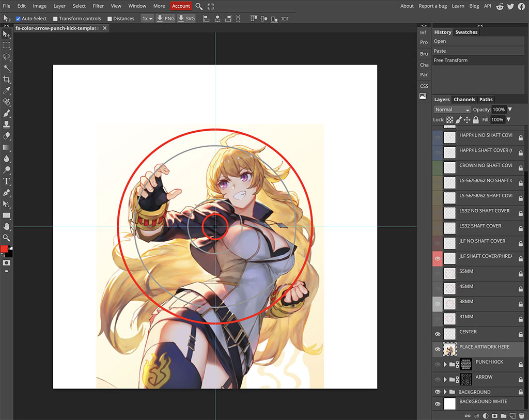Screen dimensions: 529x420
Task: Select the Blur tool
Action: (x=6, y=159)
